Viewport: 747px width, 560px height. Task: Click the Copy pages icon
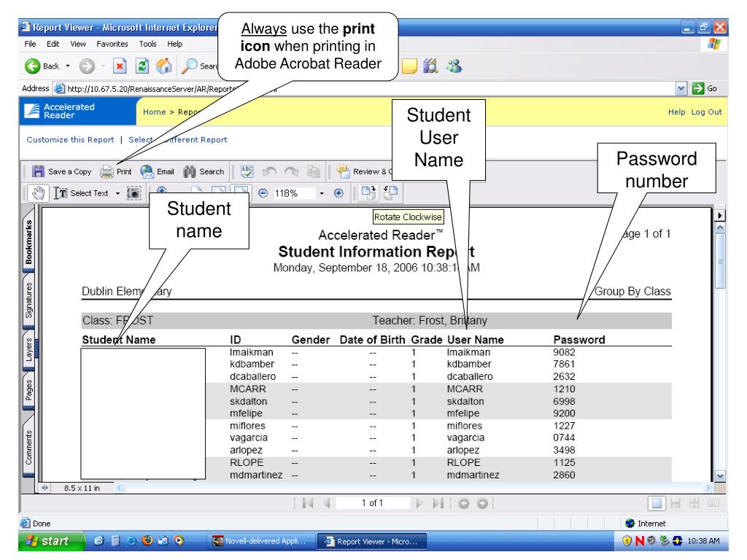pyautogui.click(x=314, y=171)
